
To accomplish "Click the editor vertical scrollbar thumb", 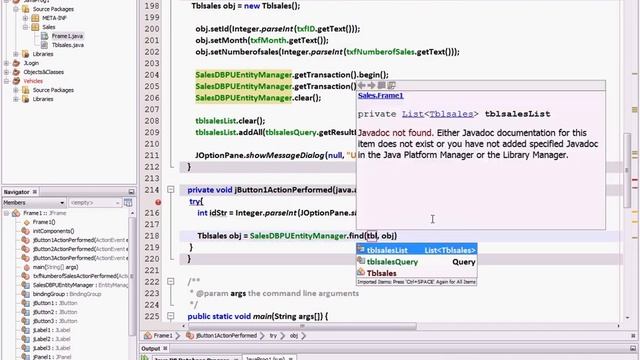I will pos(628,171).
